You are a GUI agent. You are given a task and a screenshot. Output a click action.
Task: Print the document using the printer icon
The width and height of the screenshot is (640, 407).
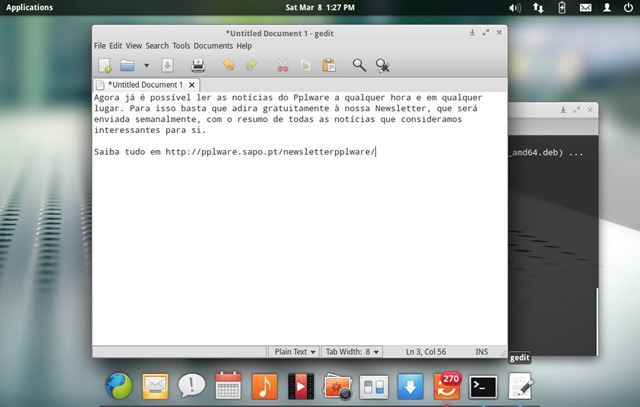pos(198,65)
